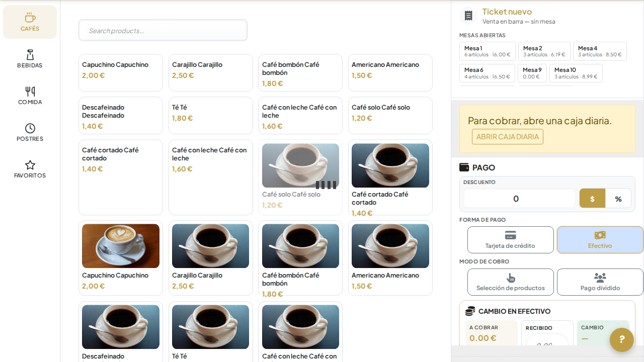644x362 pixels.
Task: Click the ticket receipt icon
Action: 468,16
